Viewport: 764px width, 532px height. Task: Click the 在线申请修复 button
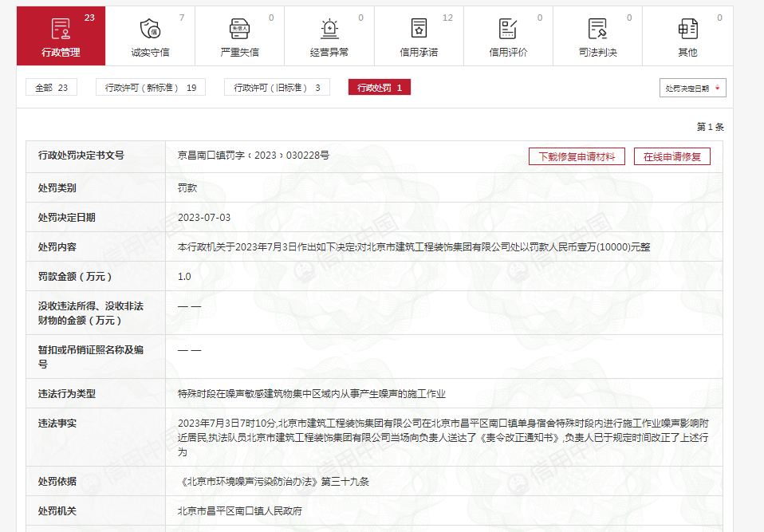click(x=672, y=156)
